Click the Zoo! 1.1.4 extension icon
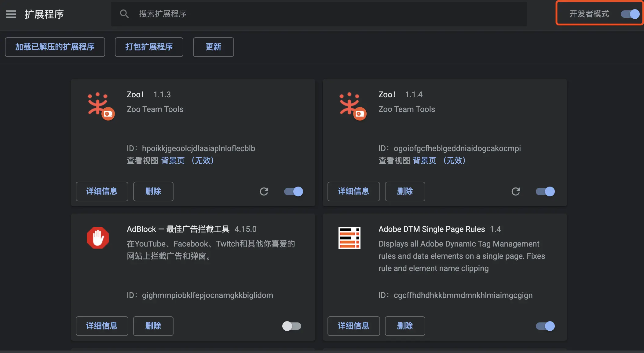 tap(353, 106)
